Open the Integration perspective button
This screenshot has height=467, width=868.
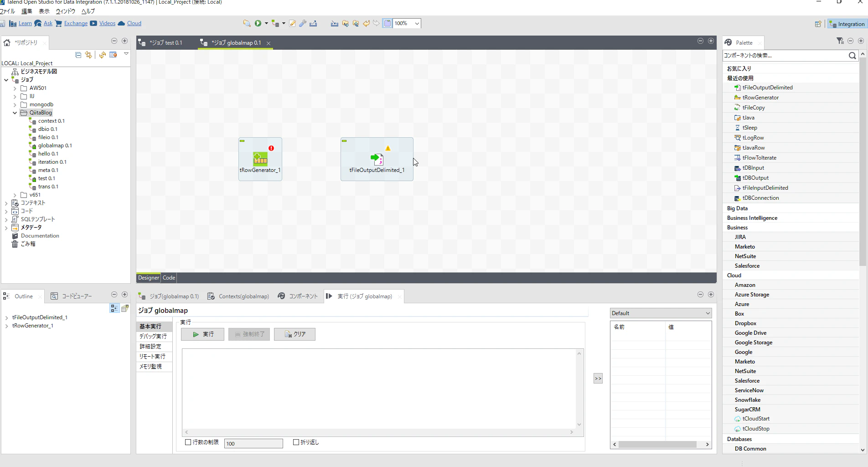coord(847,24)
